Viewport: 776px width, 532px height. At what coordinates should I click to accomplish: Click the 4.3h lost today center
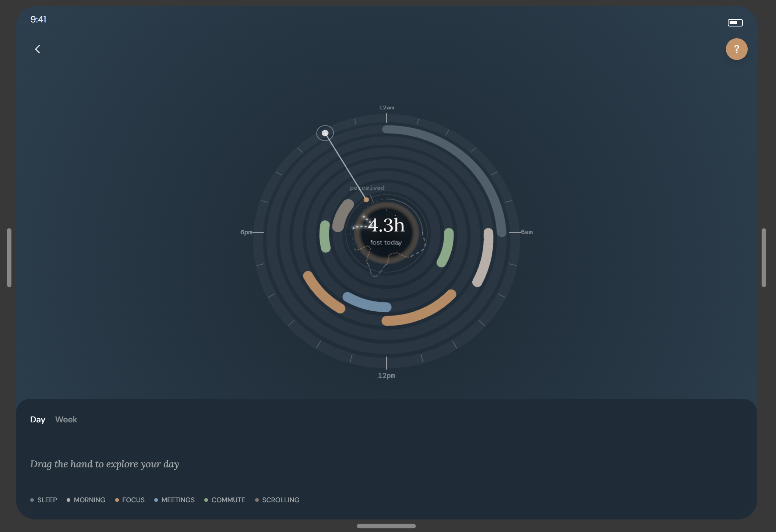pos(386,232)
